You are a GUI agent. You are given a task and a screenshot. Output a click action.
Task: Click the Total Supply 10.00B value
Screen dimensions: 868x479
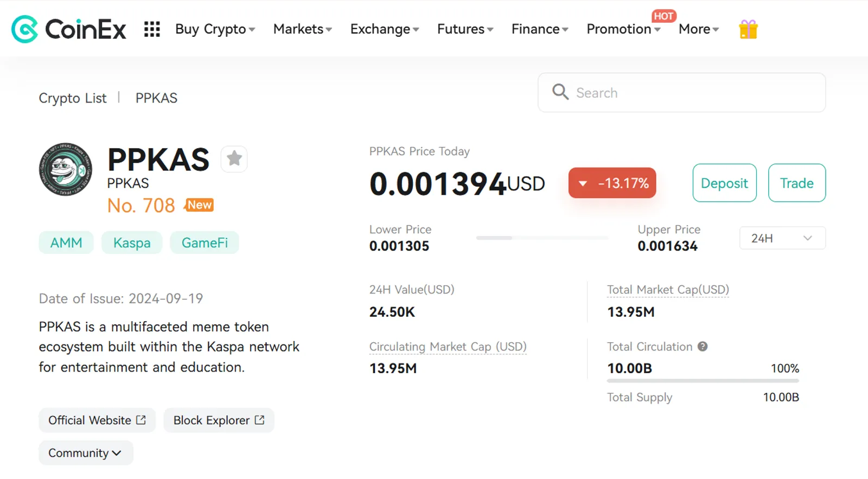tap(781, 397)
